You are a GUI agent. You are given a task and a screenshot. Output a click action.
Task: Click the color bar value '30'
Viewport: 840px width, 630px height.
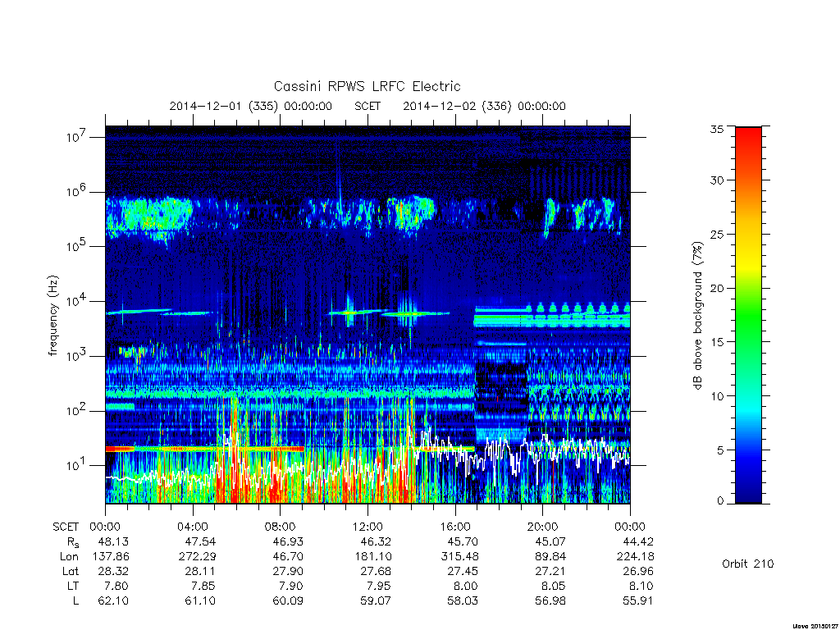point(717,180)
